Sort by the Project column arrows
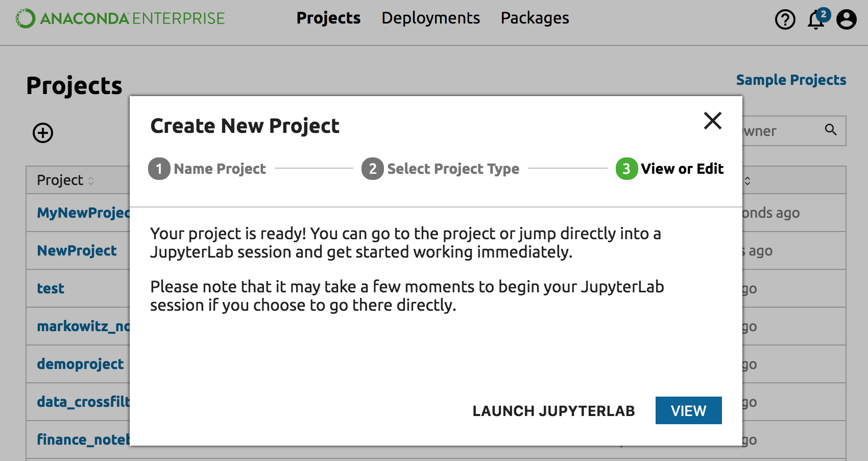 point(91,181)
